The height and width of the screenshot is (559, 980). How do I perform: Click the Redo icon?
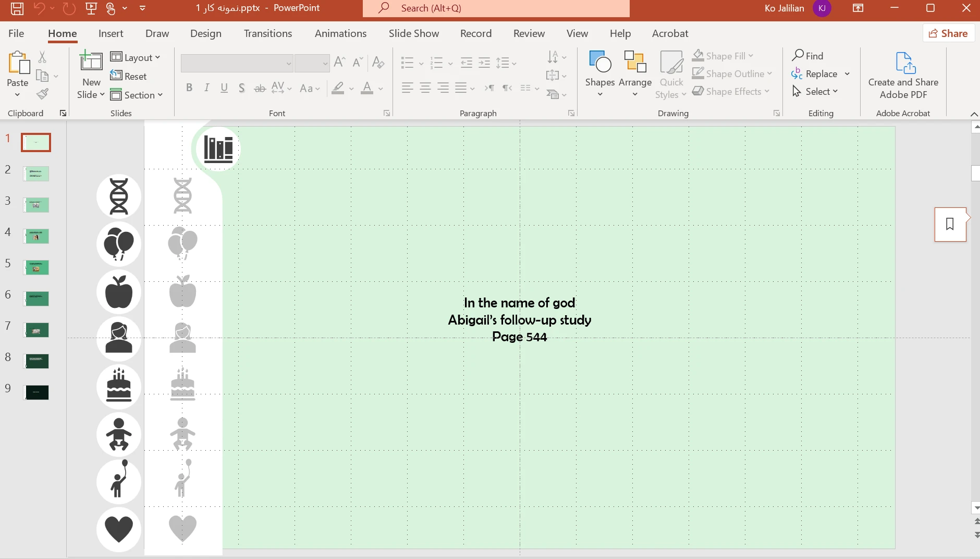click(x=69, y=8)
